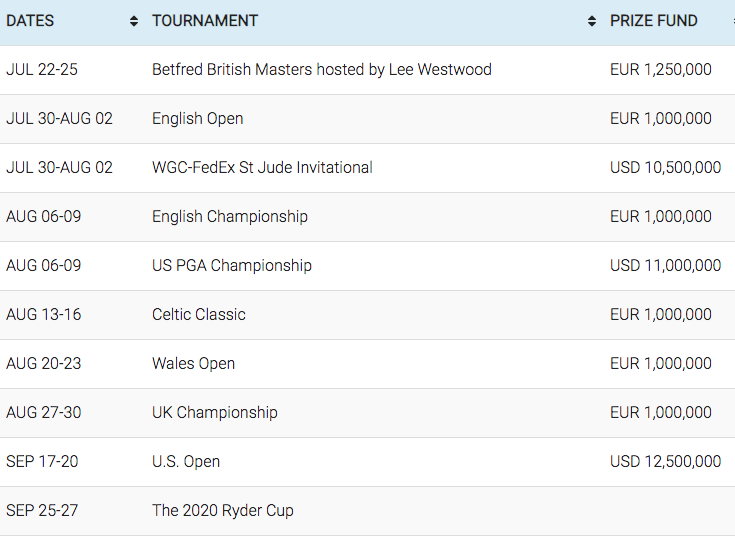The height and width of the screenshot is (538, 735).
Task: Open WGC-FedEx St Jude Invitational
Action: pos(262,168)
